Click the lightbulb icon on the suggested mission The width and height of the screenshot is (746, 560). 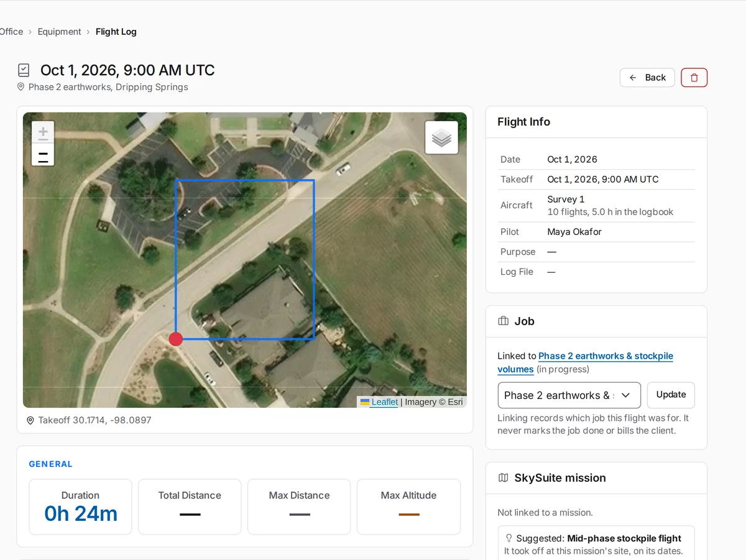509,538
